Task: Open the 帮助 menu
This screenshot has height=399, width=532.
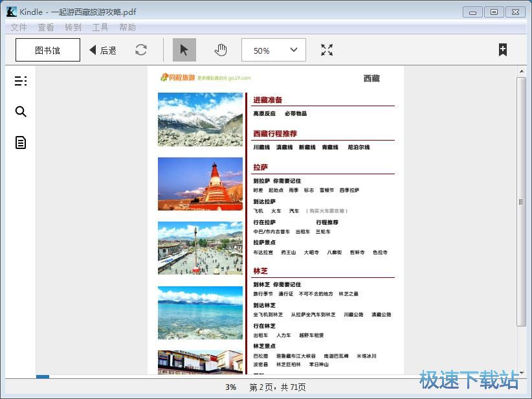Action: [x=127, y=27]
